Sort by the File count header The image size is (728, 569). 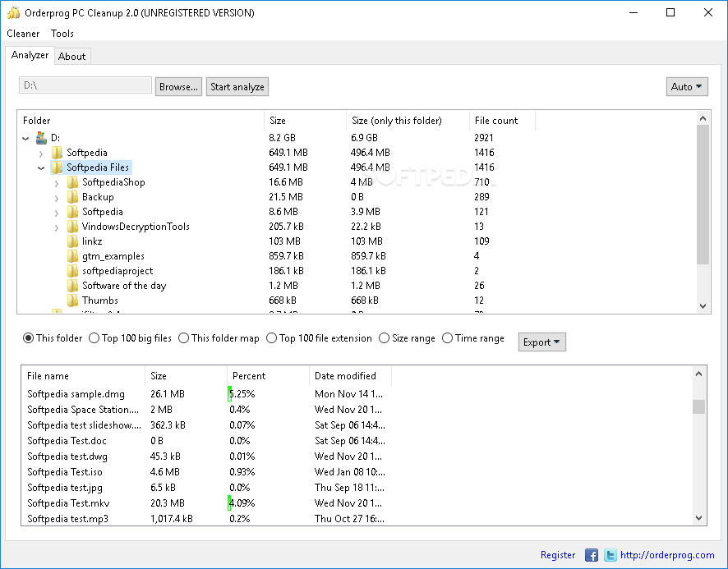tap(502, 121)
